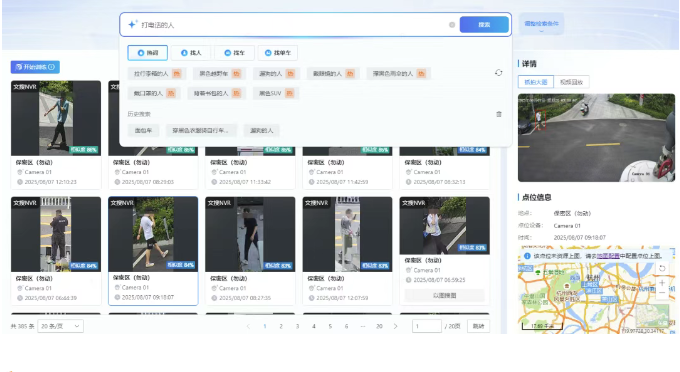
Task: Click search-by-image button under 06:59:25 card
Action: pos(445,295)
